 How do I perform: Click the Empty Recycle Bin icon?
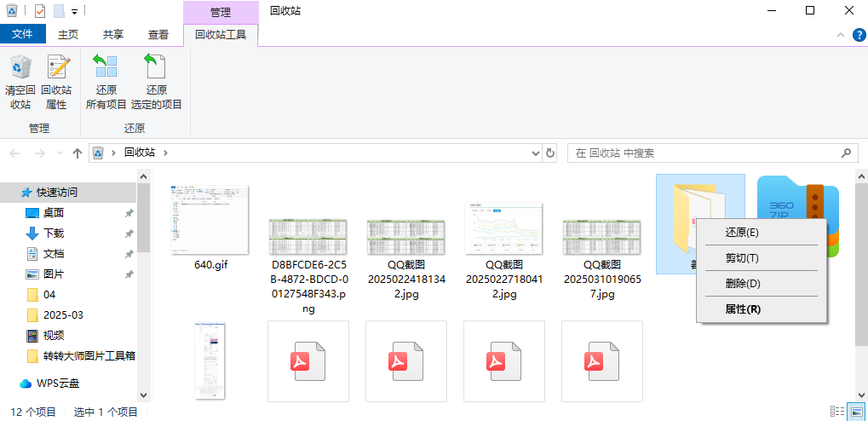coord(20,68)
